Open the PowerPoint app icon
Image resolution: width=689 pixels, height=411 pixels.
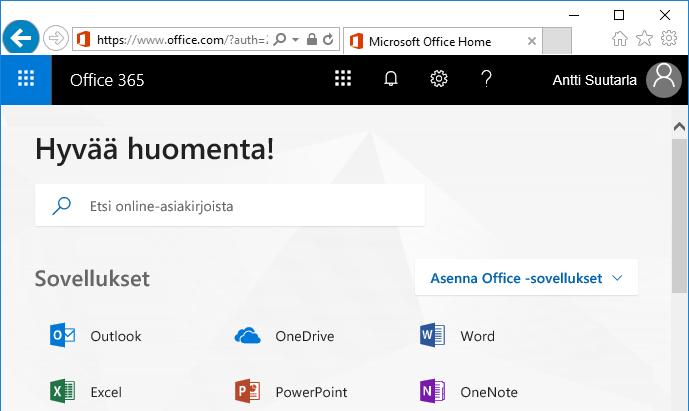point(247,391)
